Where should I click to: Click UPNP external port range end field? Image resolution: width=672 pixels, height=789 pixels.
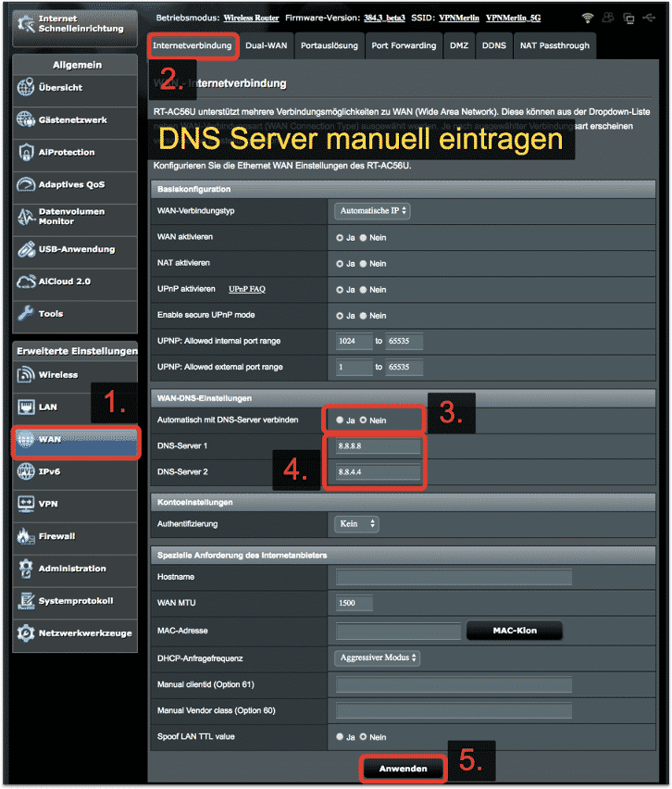[x=404, y=367]
